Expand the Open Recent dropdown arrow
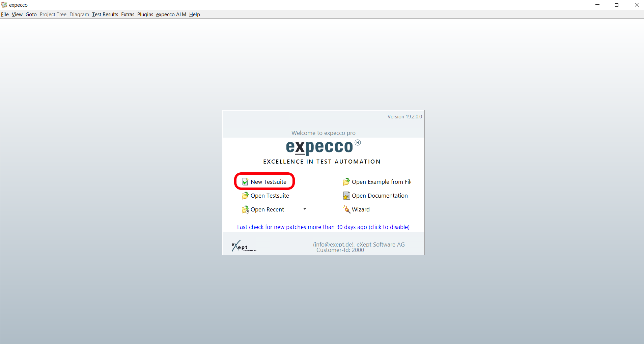644x344 pixels. tap(305, 209)
